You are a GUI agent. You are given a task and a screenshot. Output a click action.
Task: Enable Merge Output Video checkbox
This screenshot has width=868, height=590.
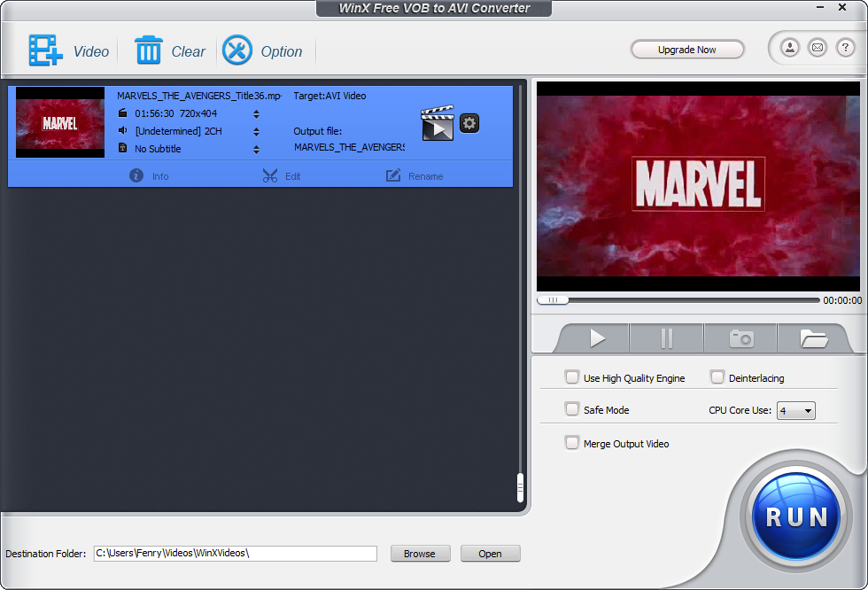tap(572, 443)
